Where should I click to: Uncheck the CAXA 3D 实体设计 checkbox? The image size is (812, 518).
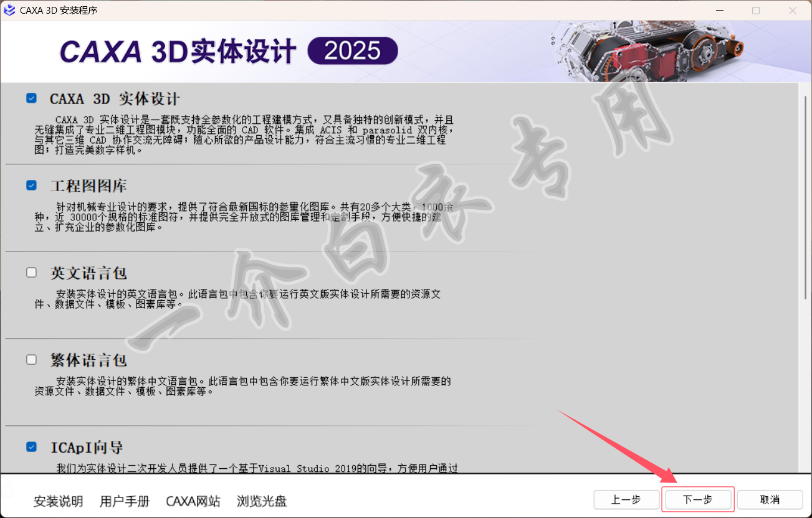[31, 98]
